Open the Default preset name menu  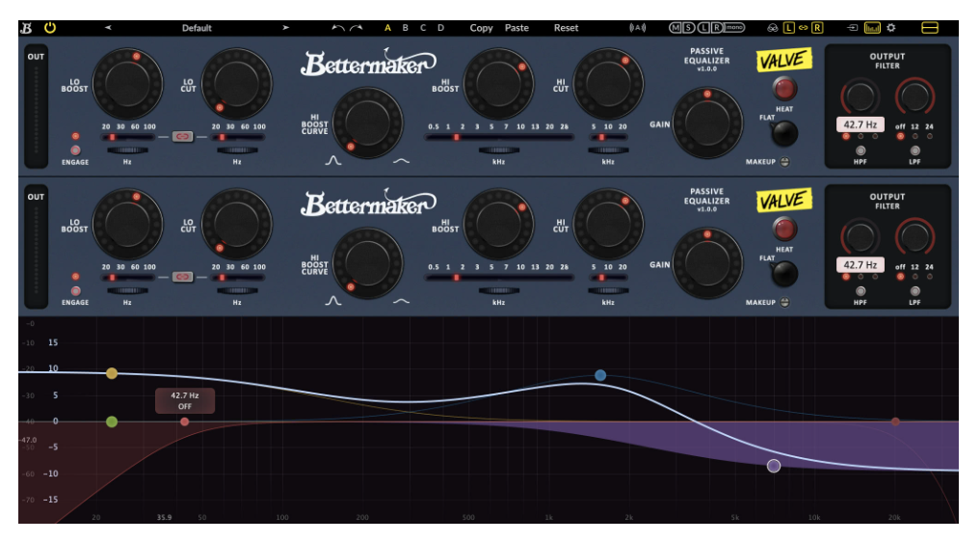197,28
